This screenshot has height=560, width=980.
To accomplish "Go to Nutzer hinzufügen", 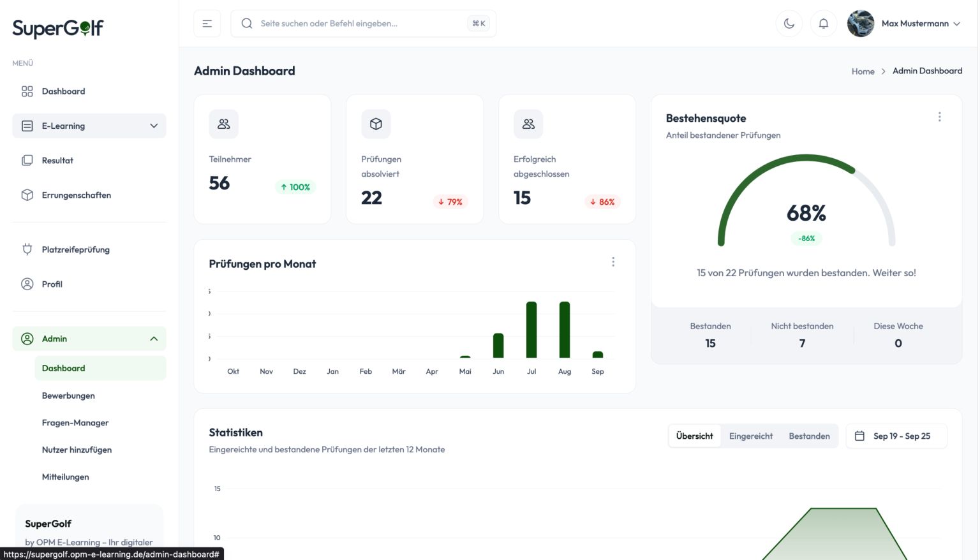I will [x=100, y=450].
